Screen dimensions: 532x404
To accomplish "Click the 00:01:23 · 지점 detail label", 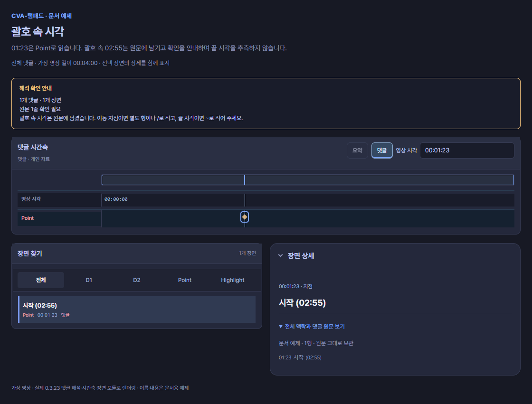I will click(295, 286).
